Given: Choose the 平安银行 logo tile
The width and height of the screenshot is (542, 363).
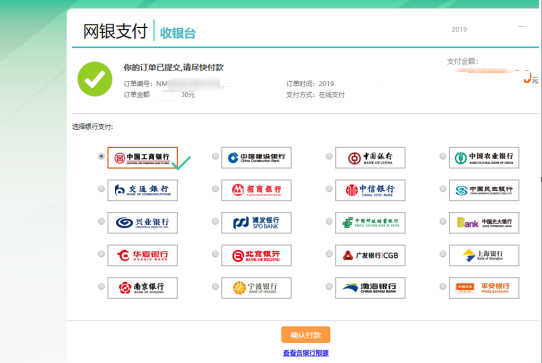Looking at the screenshot, I should [x=484, y=288].
